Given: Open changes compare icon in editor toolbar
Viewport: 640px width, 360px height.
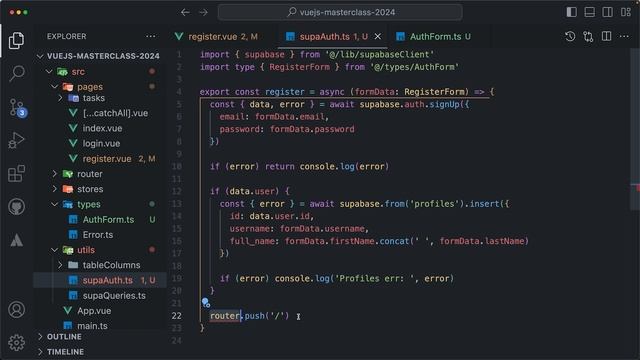Looking at the screenshot, I should coord(588,36).
